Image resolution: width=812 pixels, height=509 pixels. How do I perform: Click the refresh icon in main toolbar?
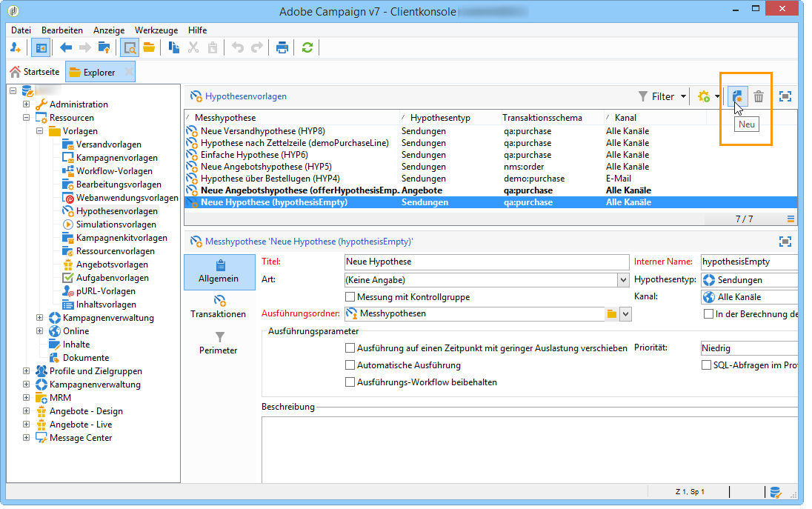click(x=307, y=47)
